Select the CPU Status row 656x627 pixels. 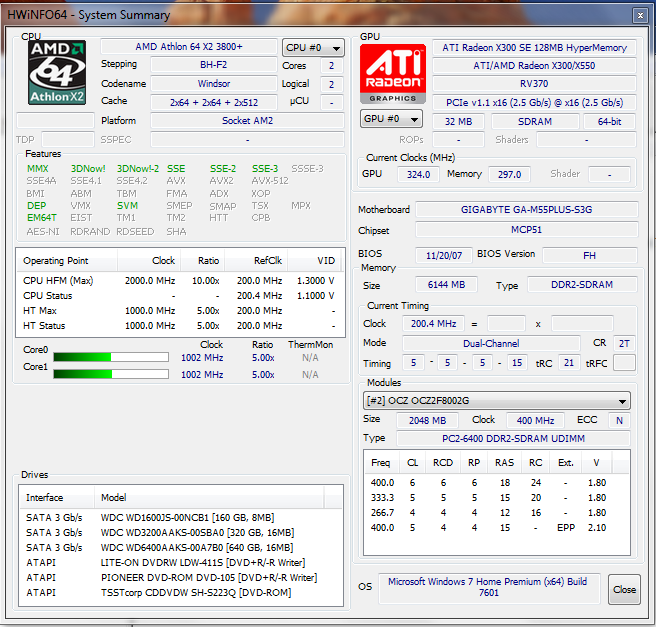tap(180, 296)
